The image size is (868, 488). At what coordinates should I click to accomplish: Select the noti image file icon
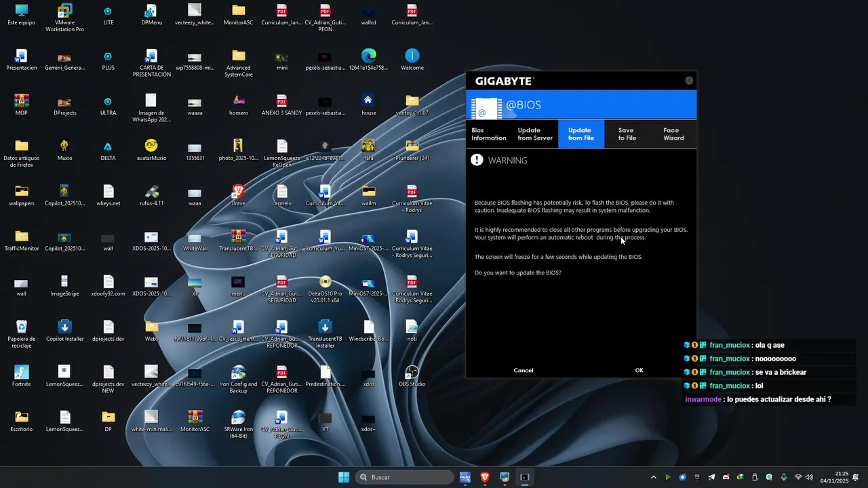tap(412, 331)
